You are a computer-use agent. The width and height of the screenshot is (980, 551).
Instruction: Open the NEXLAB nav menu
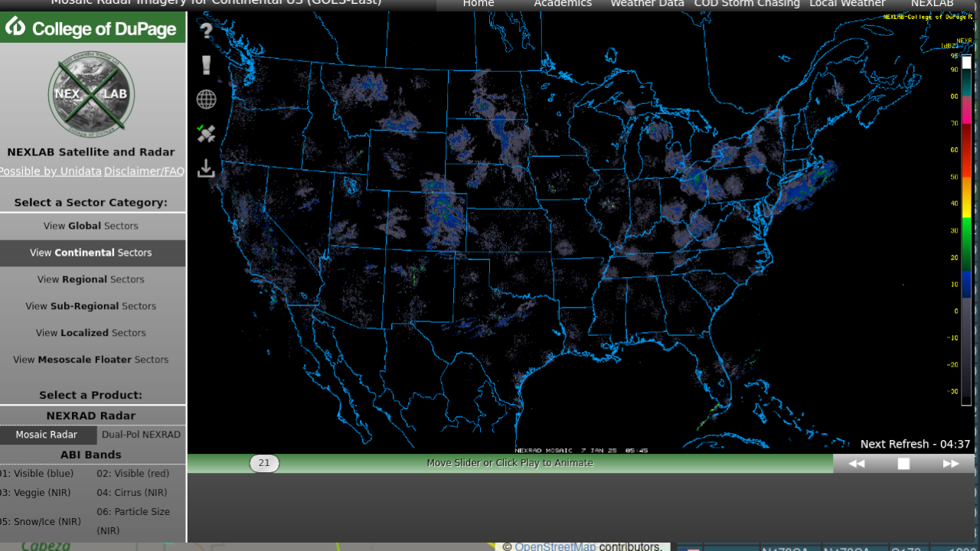click(932, 4)
